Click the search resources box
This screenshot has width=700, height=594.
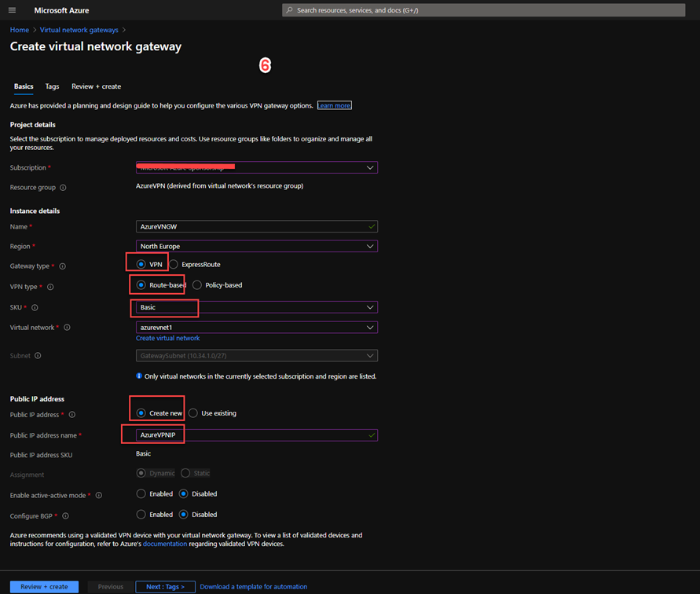[x=483, y=10]
